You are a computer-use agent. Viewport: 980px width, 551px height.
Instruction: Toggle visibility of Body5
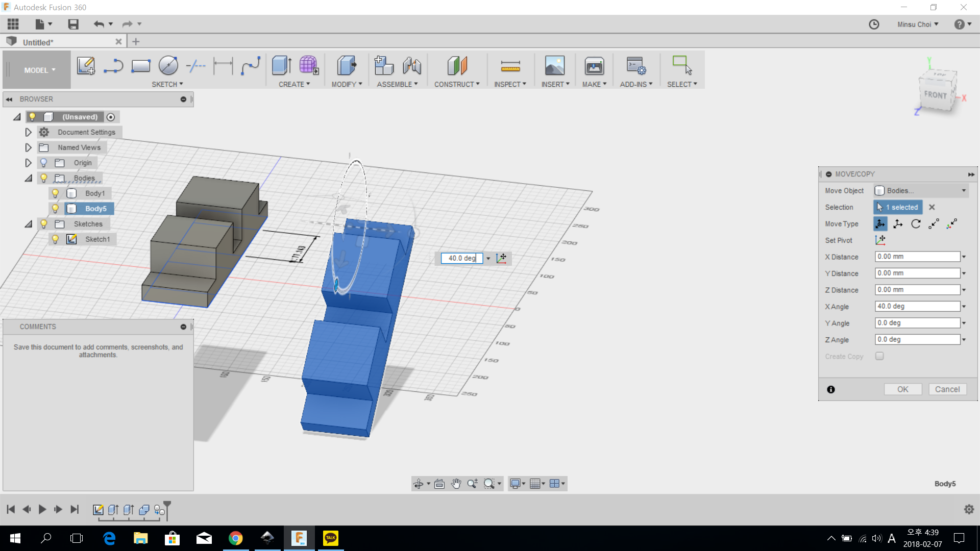(x=56, y=209)
